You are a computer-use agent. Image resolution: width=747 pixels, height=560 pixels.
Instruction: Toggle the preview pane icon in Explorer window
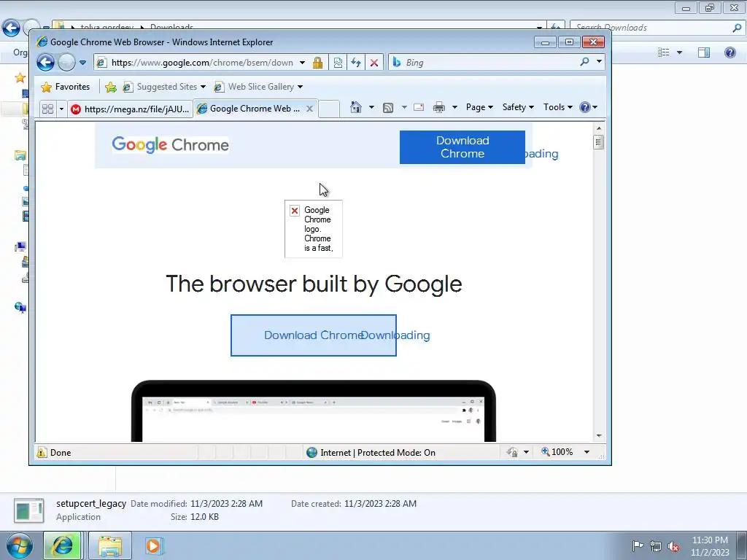point(704,52)
